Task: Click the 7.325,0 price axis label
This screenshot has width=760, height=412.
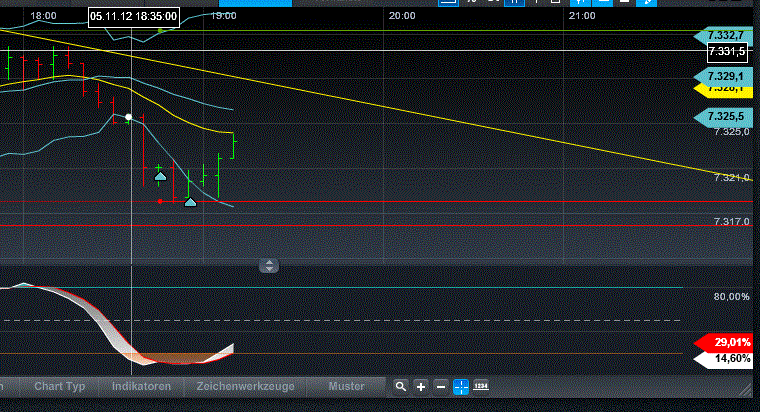Action: tap(731, 131)
